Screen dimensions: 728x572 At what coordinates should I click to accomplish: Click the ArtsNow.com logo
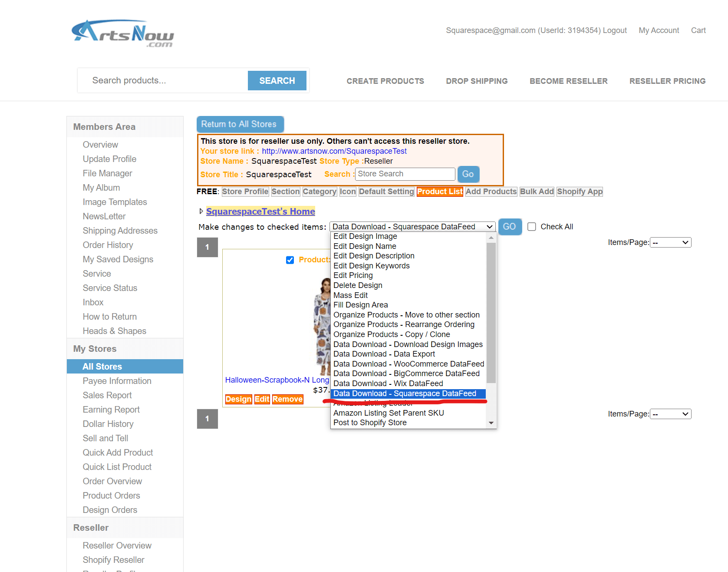pyautogui.click(x=123, y=33)
